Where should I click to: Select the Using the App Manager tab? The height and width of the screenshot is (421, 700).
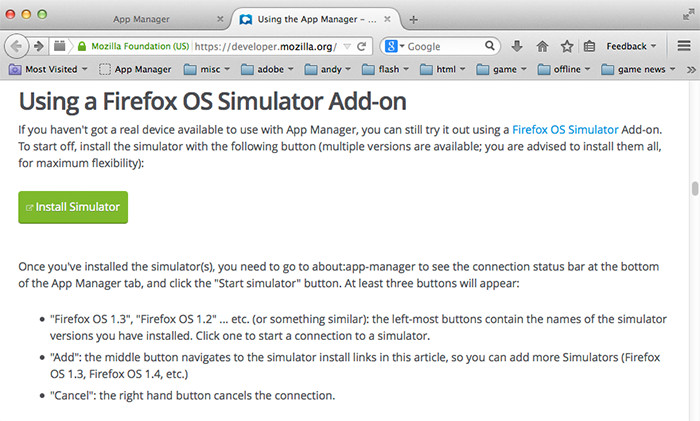[x=316, y=19]
